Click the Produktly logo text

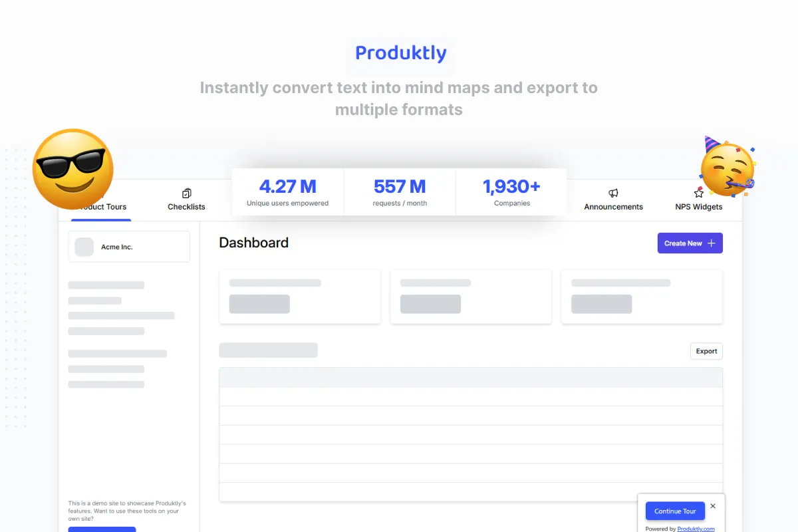pos(400,53)
